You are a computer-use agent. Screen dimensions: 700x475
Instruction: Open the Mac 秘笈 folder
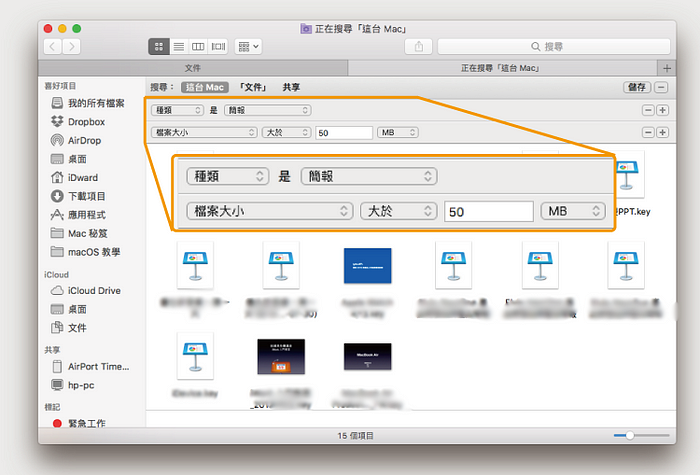(79, 233)
